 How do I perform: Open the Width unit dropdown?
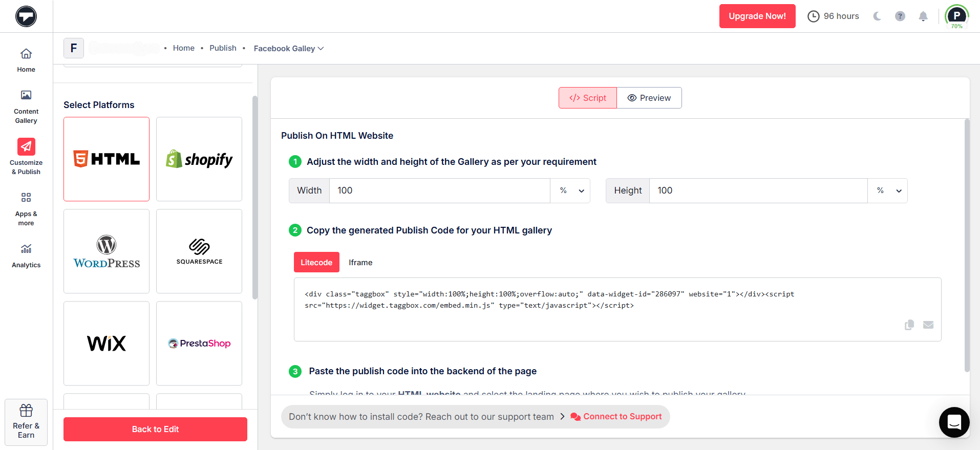570,190
